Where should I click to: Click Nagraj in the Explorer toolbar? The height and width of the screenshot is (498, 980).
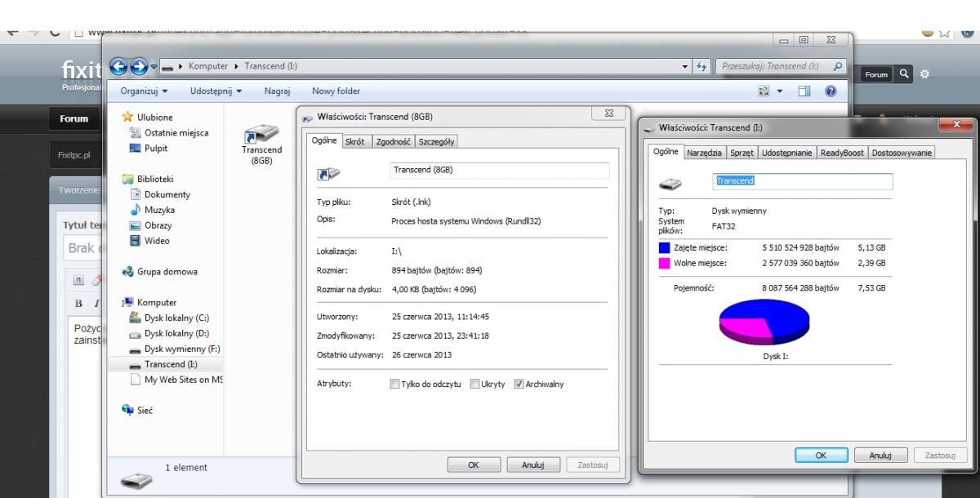277,91
